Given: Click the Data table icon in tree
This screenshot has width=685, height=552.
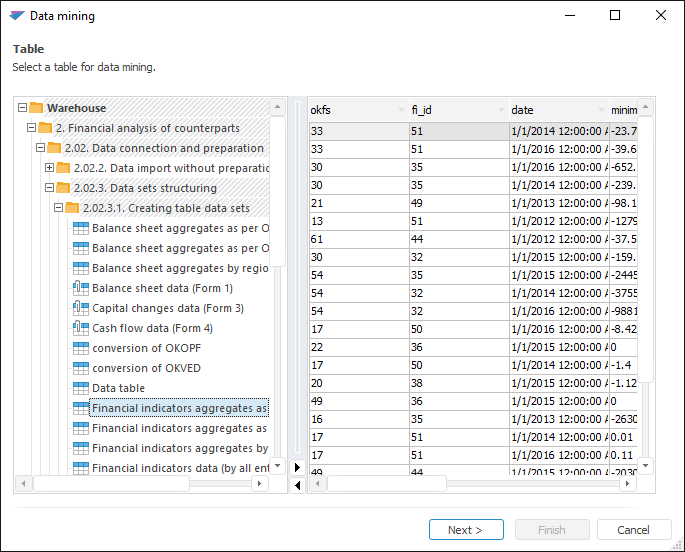Looking at the screenshot, I should [x=82, y=388].
